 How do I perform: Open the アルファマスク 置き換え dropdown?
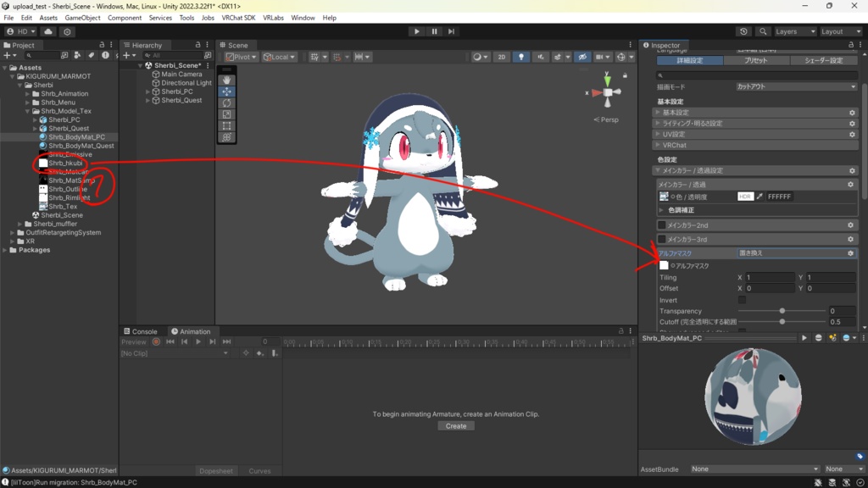pyautogui.click(x=791, y=252)
